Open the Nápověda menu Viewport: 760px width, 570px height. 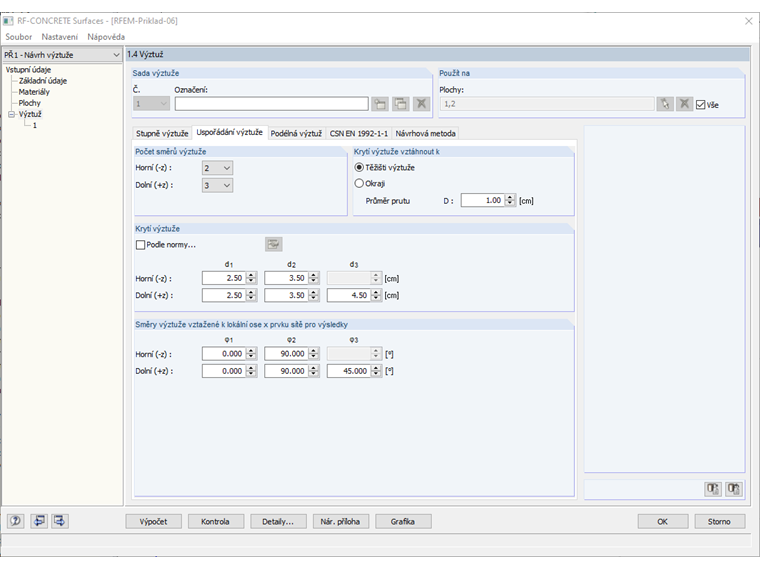tap(106, 37)
